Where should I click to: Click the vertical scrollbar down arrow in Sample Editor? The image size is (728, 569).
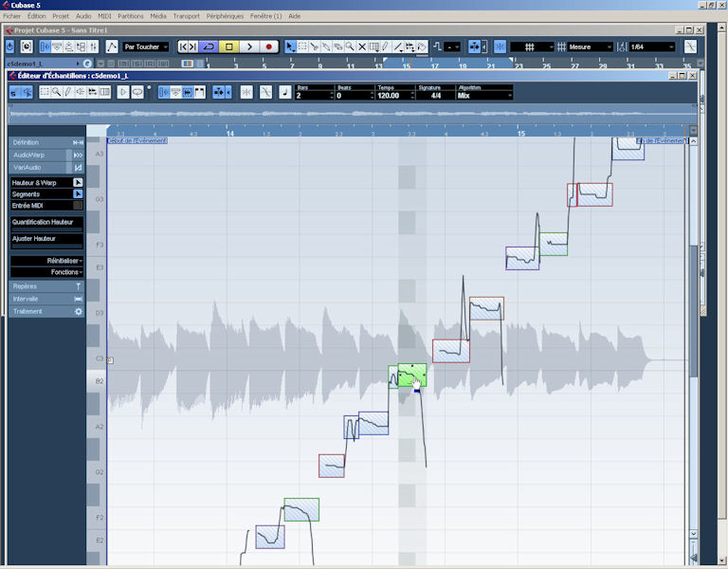point(693,534)
